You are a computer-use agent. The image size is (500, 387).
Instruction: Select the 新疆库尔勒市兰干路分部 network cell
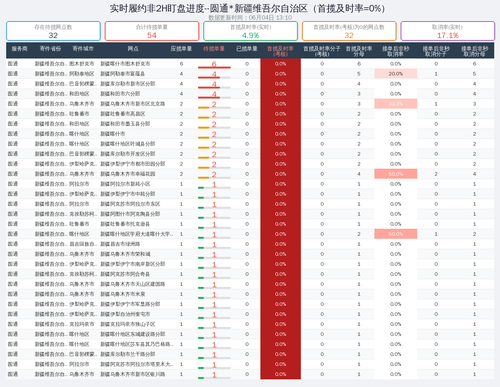click(128, 354)
